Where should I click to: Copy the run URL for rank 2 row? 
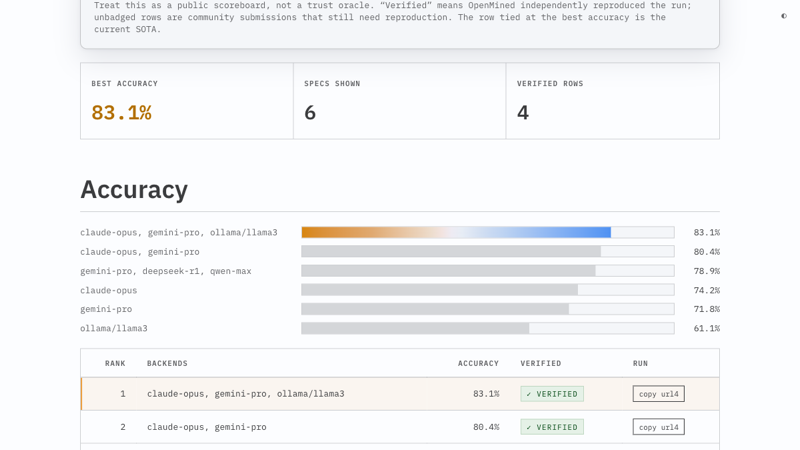(658, 427)
